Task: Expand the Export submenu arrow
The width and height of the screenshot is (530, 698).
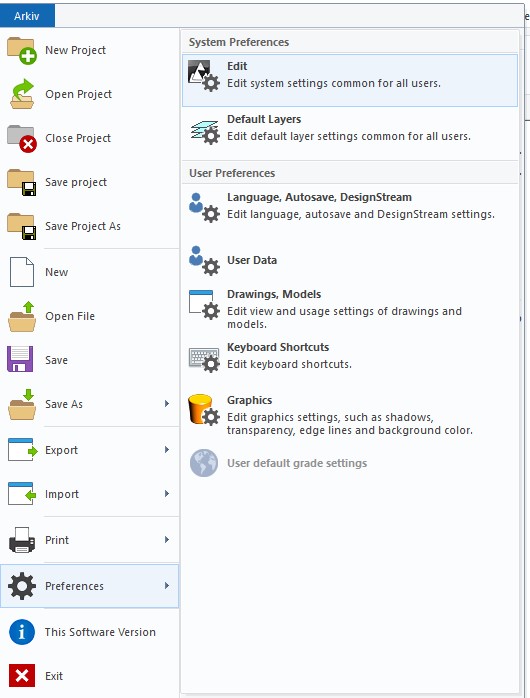Action: 167,450
